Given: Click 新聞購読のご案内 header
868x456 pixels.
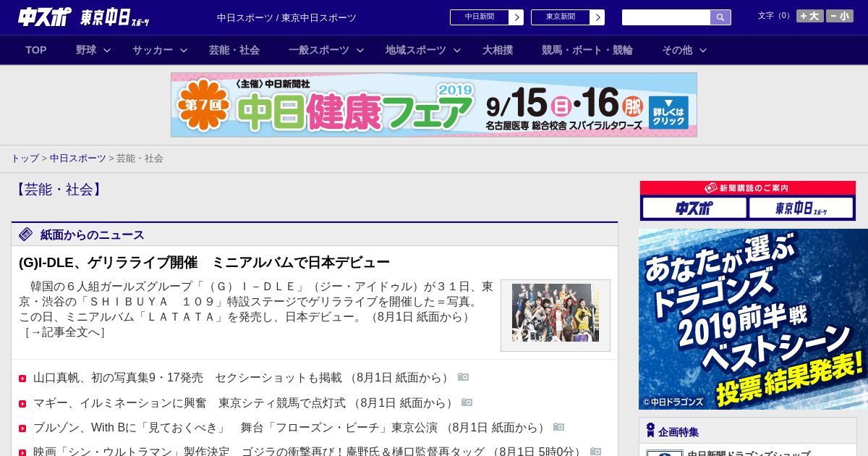Looking at the screenshot, I should (748, 188).
